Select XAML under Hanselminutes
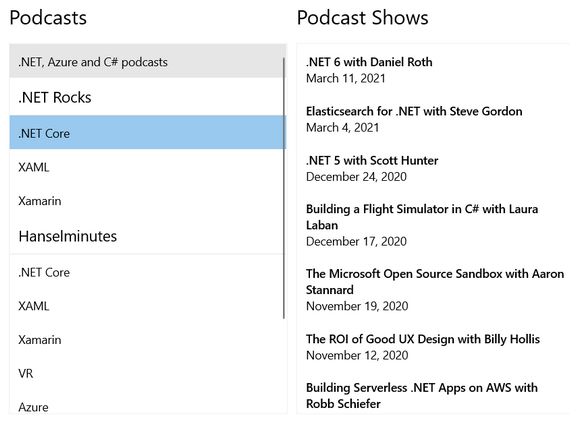The image size is (570, 423). [x=147, y=306]
